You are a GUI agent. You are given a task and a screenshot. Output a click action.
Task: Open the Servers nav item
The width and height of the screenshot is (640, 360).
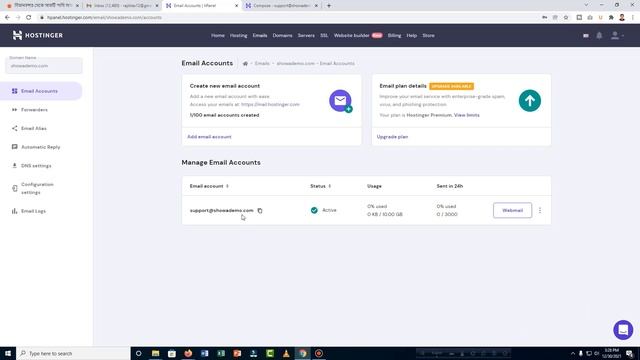pos(306,36)
